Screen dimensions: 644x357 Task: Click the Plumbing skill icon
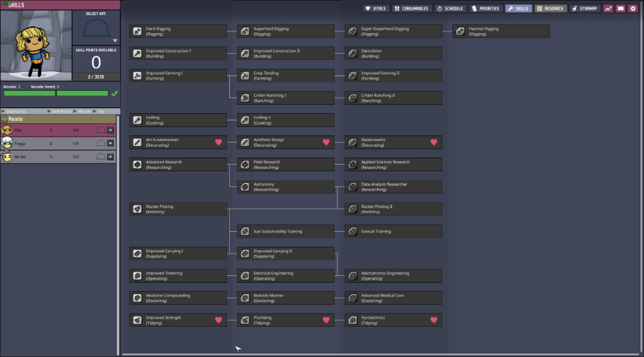[245, 320]
